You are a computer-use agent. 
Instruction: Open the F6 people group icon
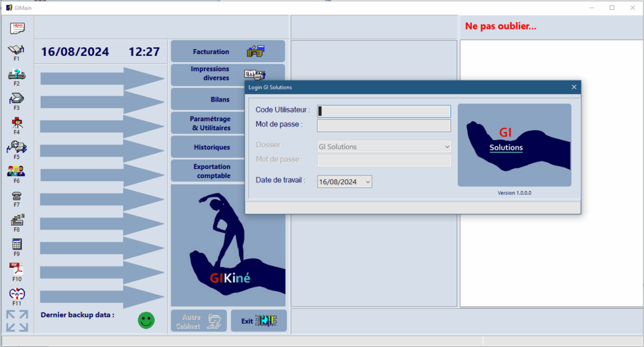(x=17, y=172)
